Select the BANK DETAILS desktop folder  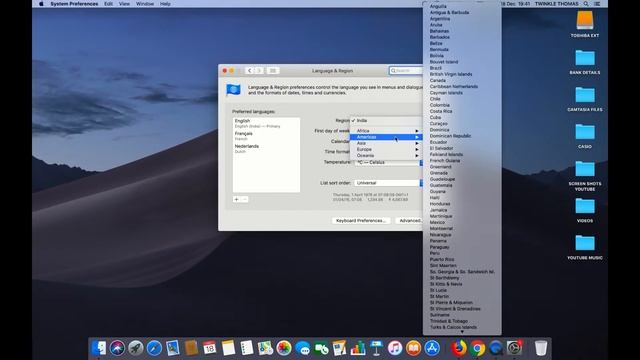585,62
